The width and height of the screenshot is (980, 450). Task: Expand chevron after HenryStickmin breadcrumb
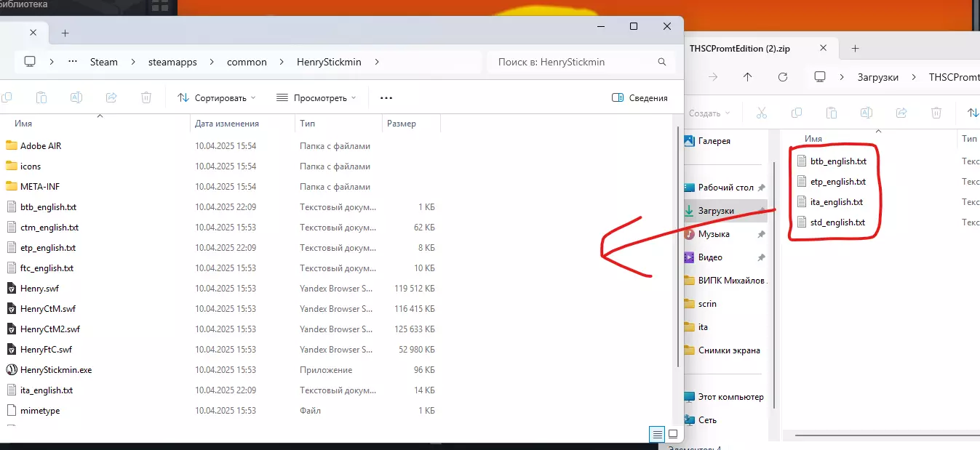tap(377, 62)
